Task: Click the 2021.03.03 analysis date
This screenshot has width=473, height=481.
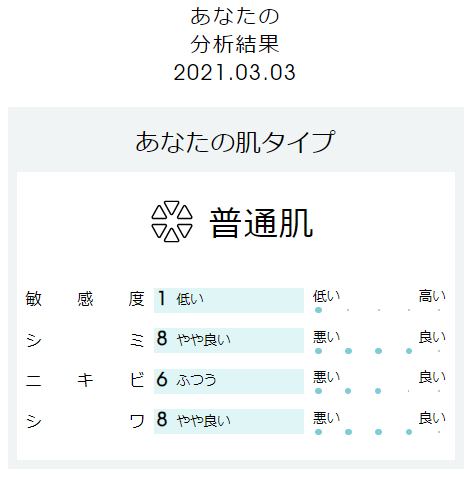Action: point(235,72)
